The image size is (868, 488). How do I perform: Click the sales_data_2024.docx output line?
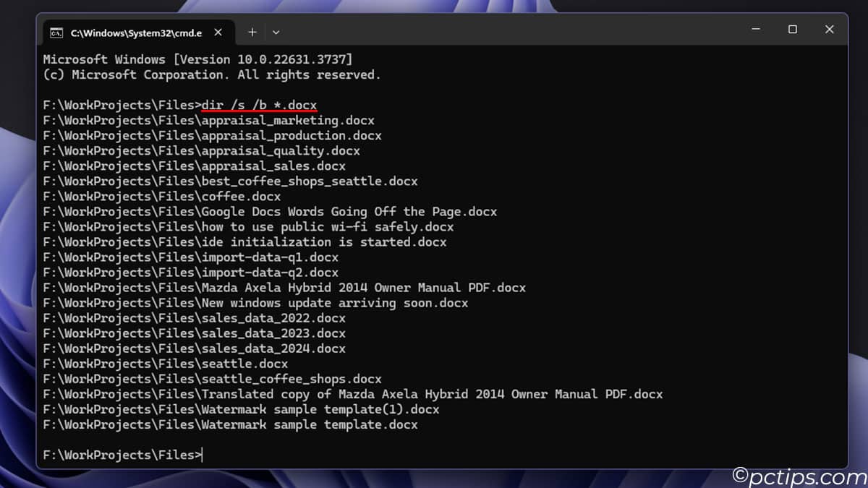tap(195, 348)
